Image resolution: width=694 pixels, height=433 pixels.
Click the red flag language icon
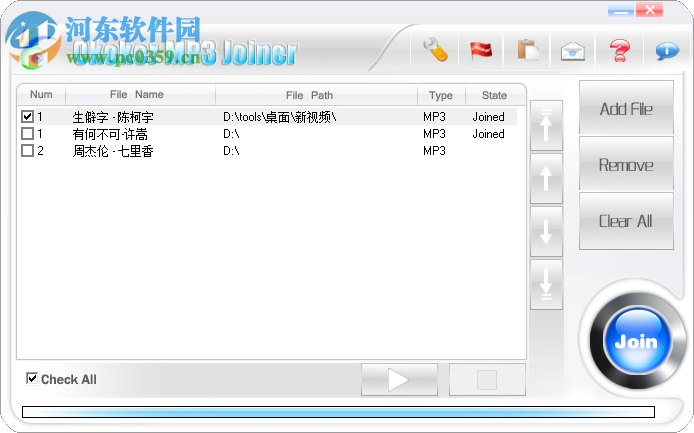click(x=481, y=50)
